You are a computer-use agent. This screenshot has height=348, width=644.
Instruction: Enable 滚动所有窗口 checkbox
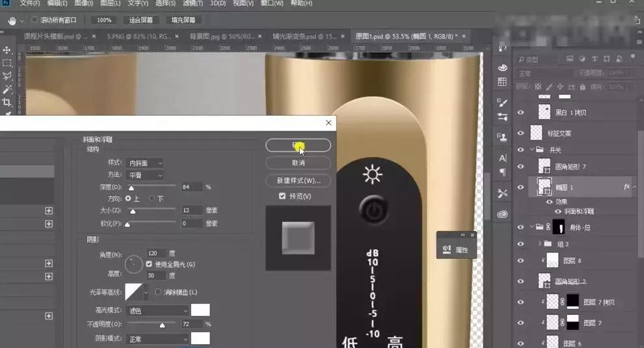34,20
